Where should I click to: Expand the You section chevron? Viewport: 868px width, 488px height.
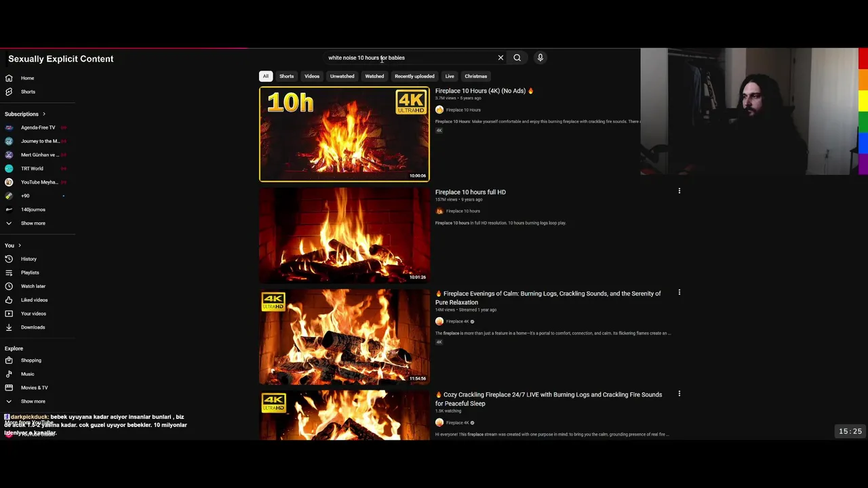(x=20, y=245)
